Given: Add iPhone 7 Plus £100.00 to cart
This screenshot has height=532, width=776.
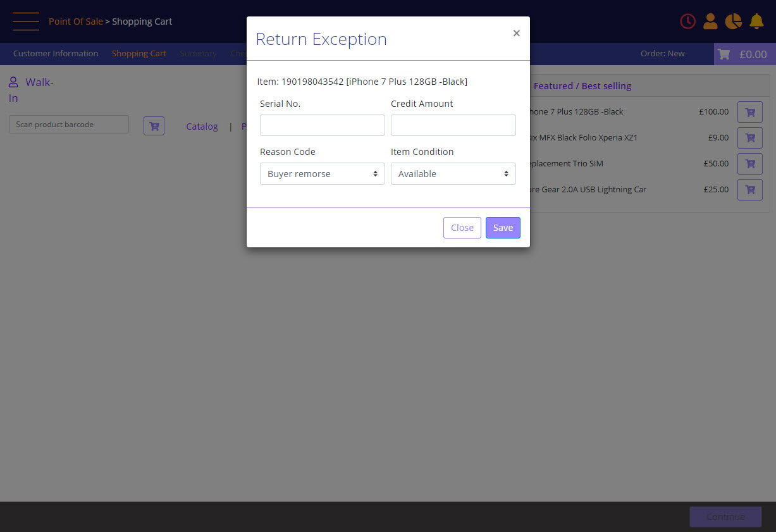Looking at the screenshot, I should point(750,112).
